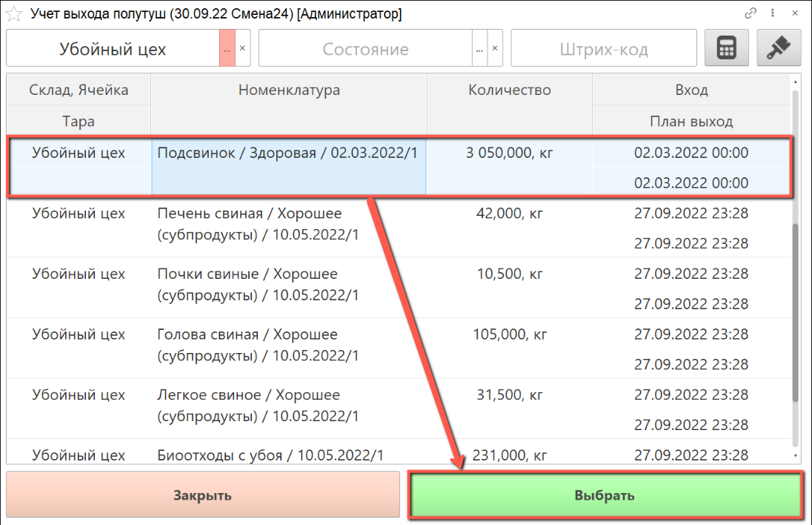Viewport: 812px width, 525px height.
Task: Open selection list for Состояние field
Action: tap(479, 49)
